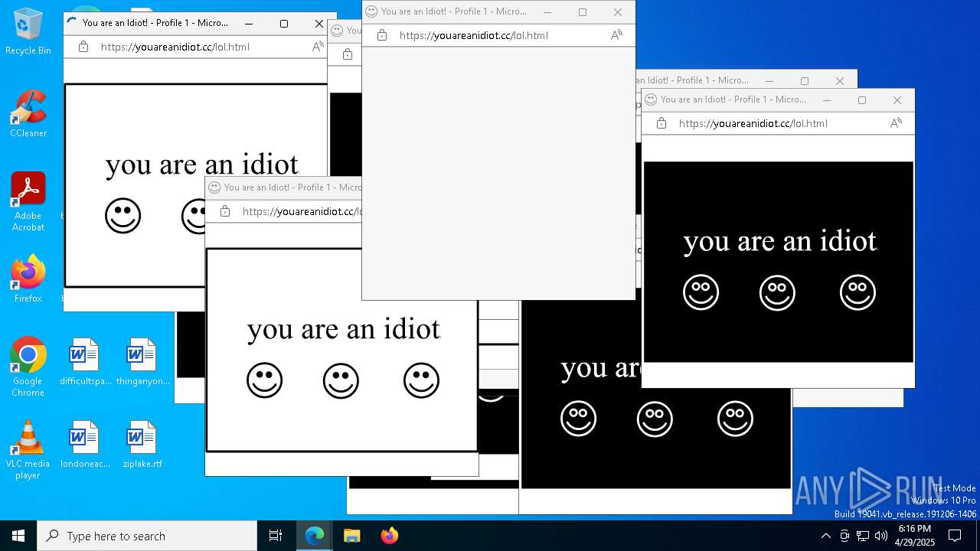Viewport: 980px width, 551px height.
Task: Click Read aloud icon in blank center window
Action: [x=616, y=35]
